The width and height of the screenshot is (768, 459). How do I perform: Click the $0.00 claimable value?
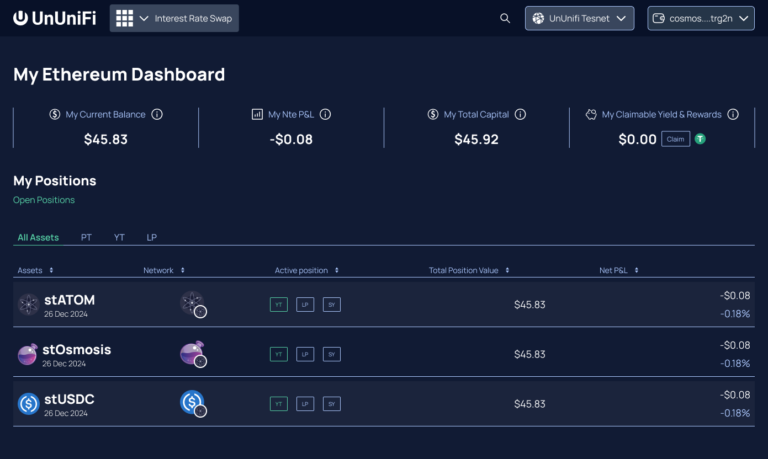637,139
